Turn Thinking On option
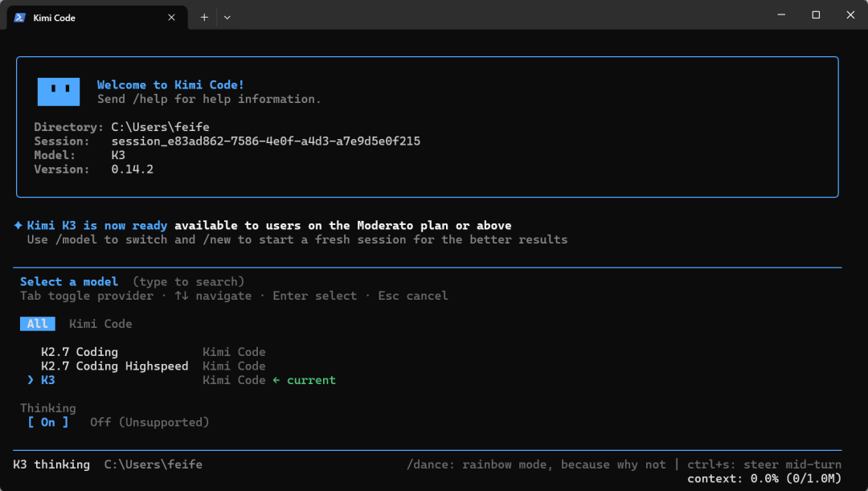Viewport: 868px width, 491px height. click(48, 423)
